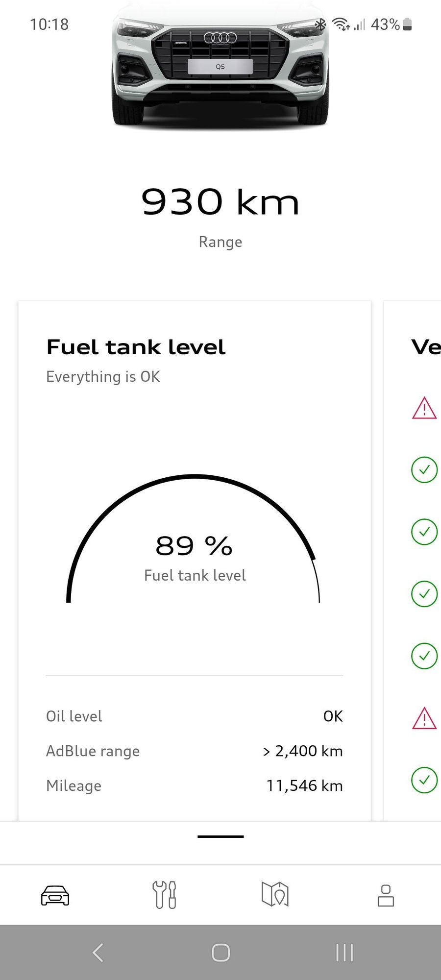The image size is (441, 980).
Task: Tap the topmost green checkmark status
Action: coord(424,470)
